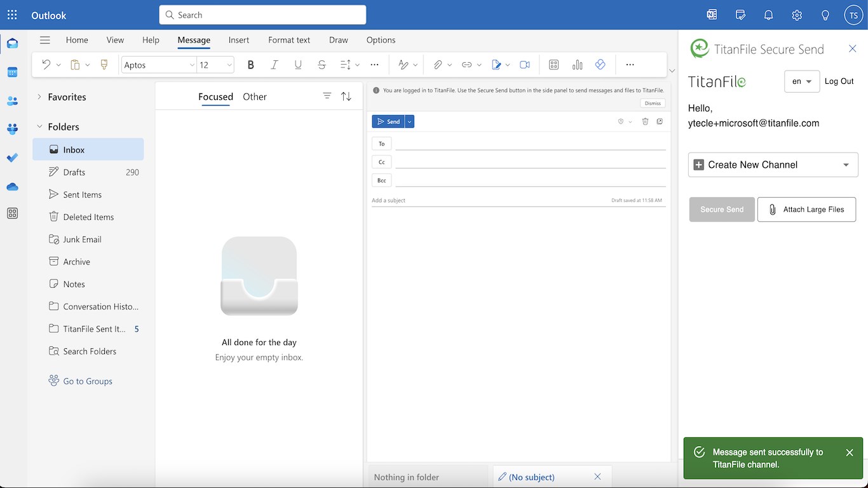Click the Add a subject field
This screenshot has height=488, width=868.
pos(489,200)
